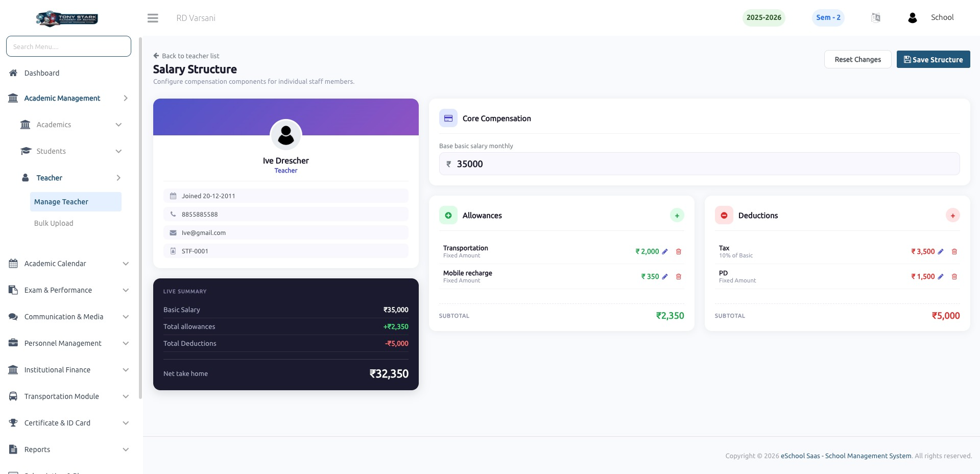Screen dimensions: 980x474
Task: Click the Save Structure button
Action: [x=933, y=59]
